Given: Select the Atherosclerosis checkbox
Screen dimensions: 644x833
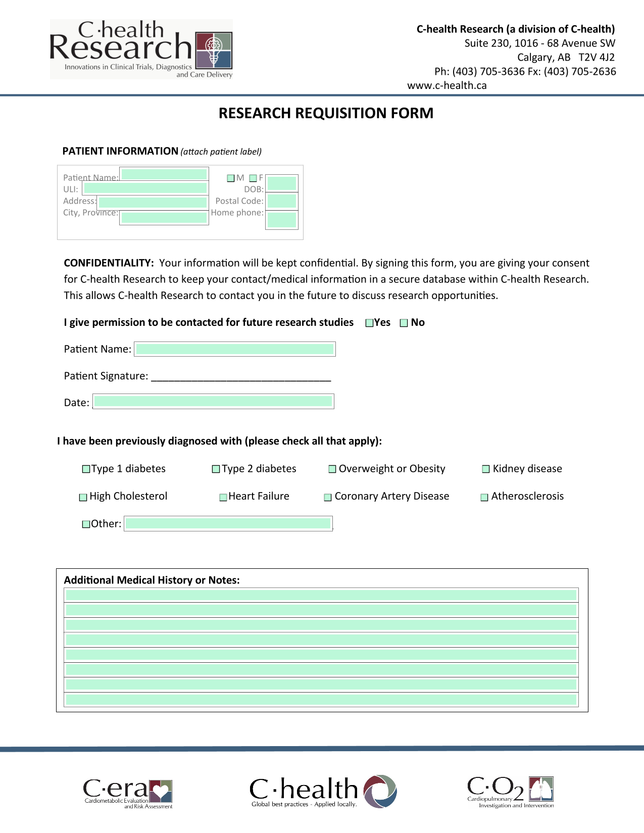Looking at the screenshot, I should (x=484, y=498).
